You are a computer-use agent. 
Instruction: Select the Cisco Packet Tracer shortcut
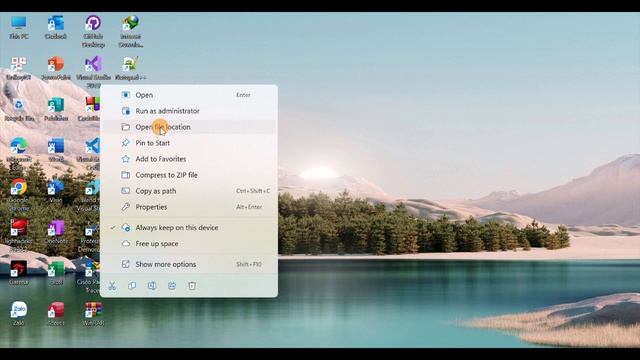88,277
